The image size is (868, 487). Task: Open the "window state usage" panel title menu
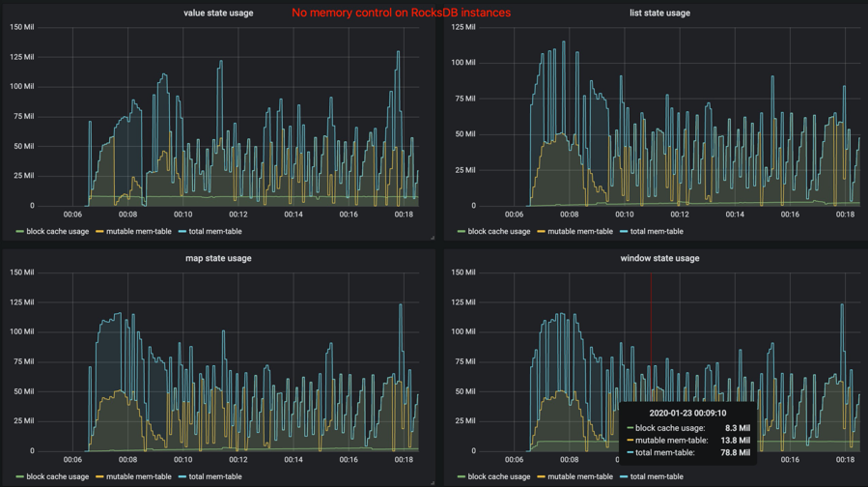pyautogui.click(x=659, y=258)
